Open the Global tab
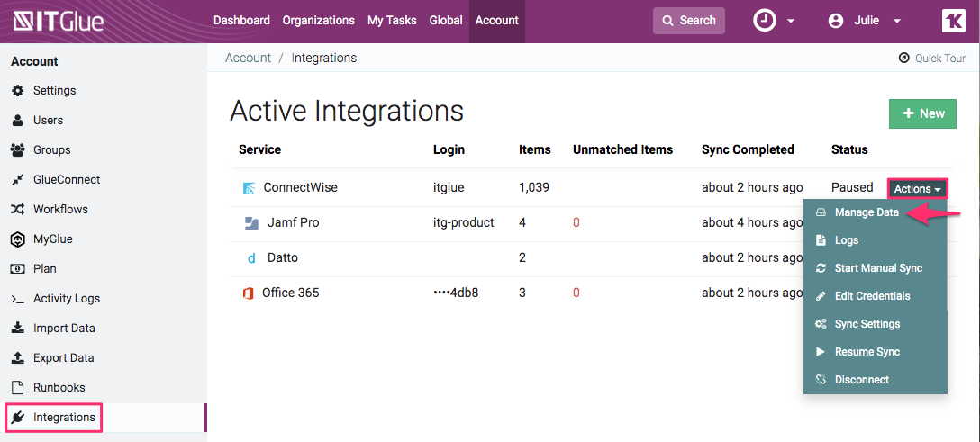The width and height of the screenshot is (980, 442). pyautogui.click(x=446, y=21)
